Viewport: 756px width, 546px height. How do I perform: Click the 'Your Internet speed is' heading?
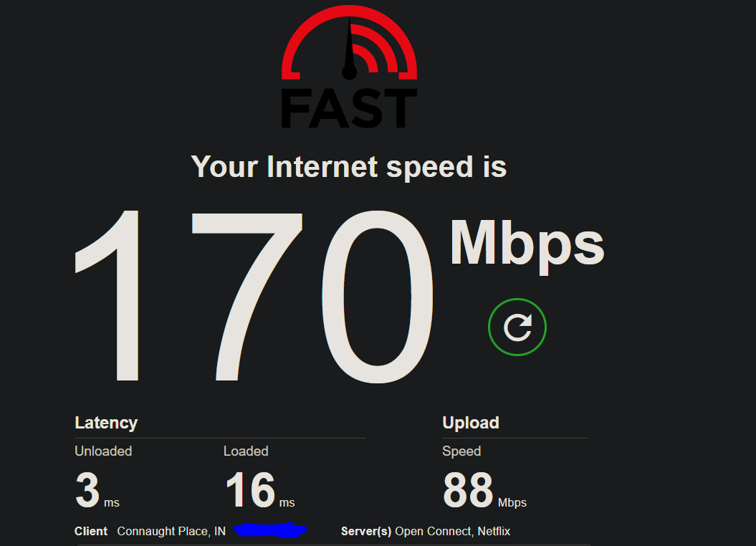(x=348, y=167)
